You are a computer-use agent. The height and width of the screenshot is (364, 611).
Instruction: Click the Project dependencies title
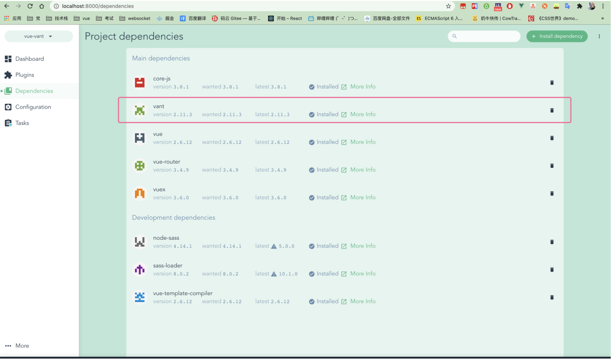pos(134,36)
